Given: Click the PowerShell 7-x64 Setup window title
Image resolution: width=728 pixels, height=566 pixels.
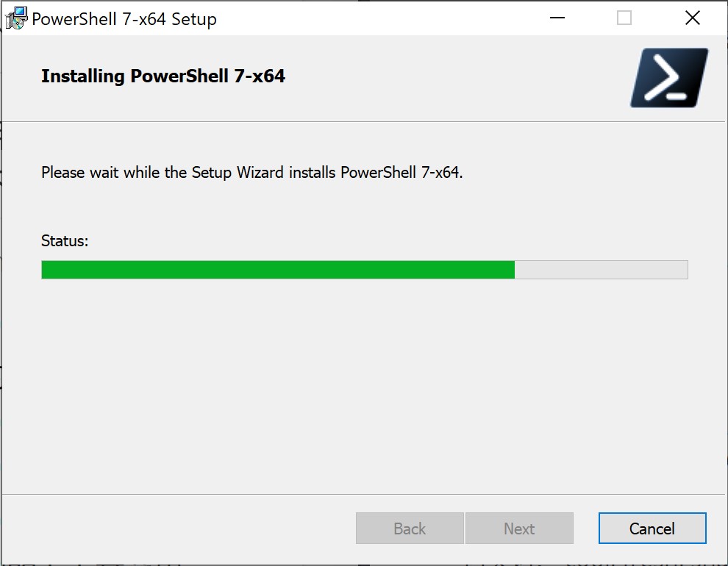Looking at the screenshot, I should [x=124, y=19].
